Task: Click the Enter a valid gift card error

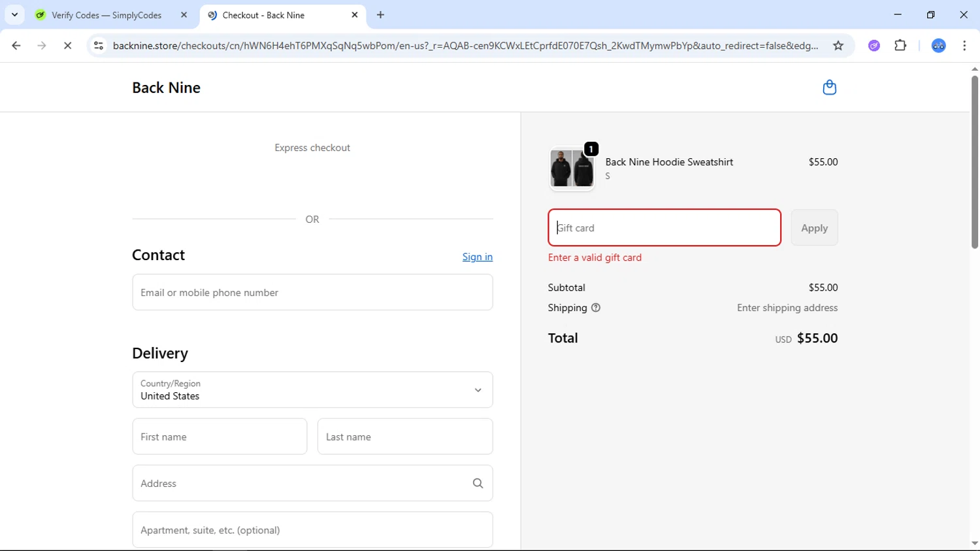Action: click(x=595, y=258)
